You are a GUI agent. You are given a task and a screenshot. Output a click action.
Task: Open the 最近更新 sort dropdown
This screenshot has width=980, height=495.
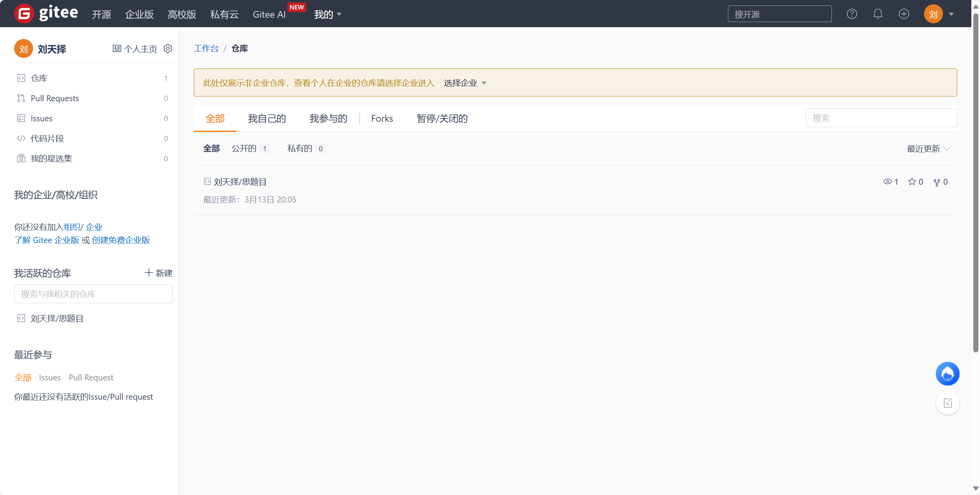pos(928,149)
